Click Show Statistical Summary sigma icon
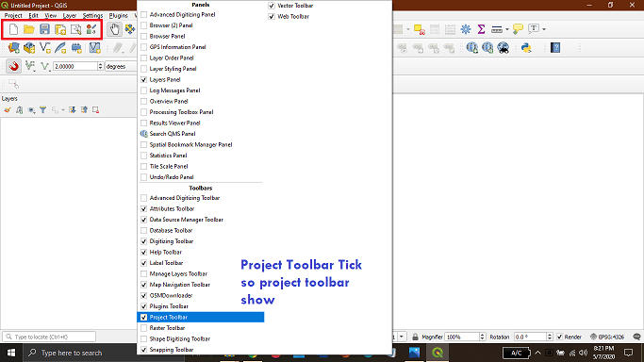 pyautogui.click(x=481, y=29)
